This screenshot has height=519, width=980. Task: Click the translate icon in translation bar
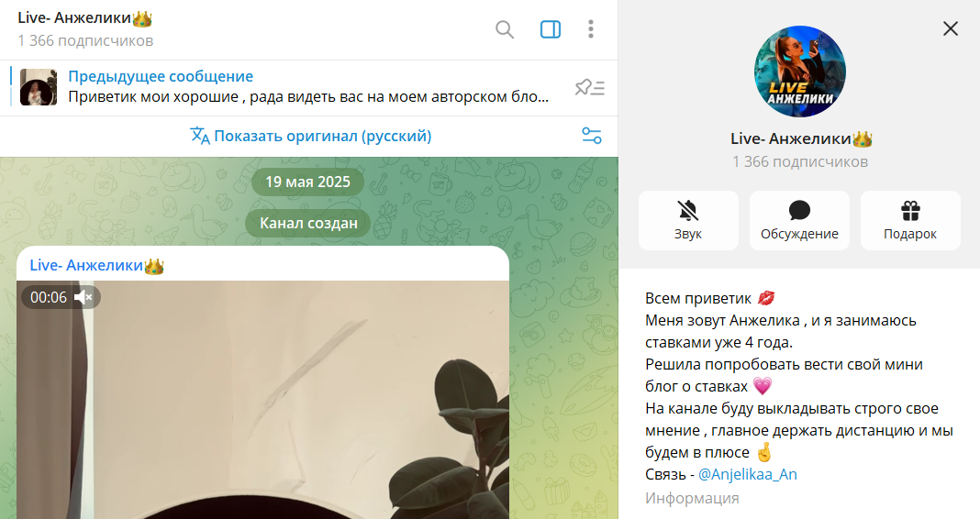tap(199, 136)
